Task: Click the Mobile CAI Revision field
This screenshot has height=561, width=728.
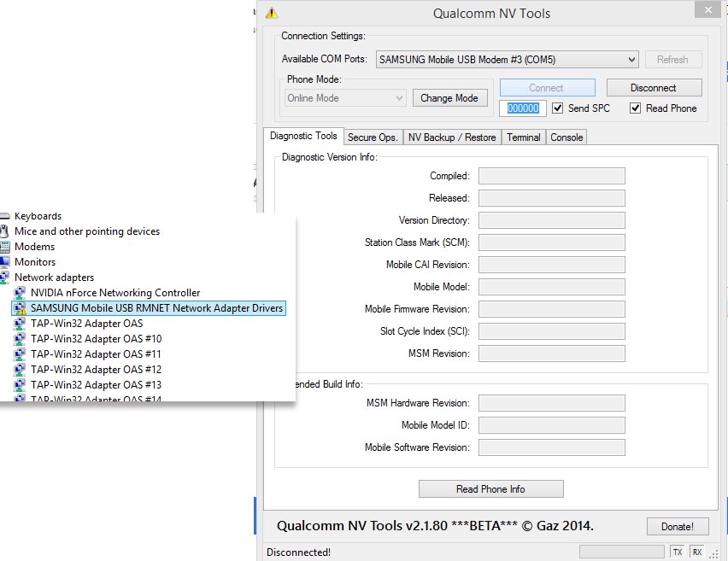Action: click(552, 265)
